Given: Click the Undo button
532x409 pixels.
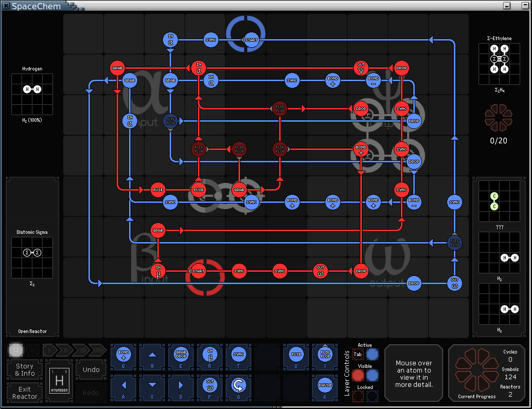Looking at the screenshot, I should tap(91, 369).
